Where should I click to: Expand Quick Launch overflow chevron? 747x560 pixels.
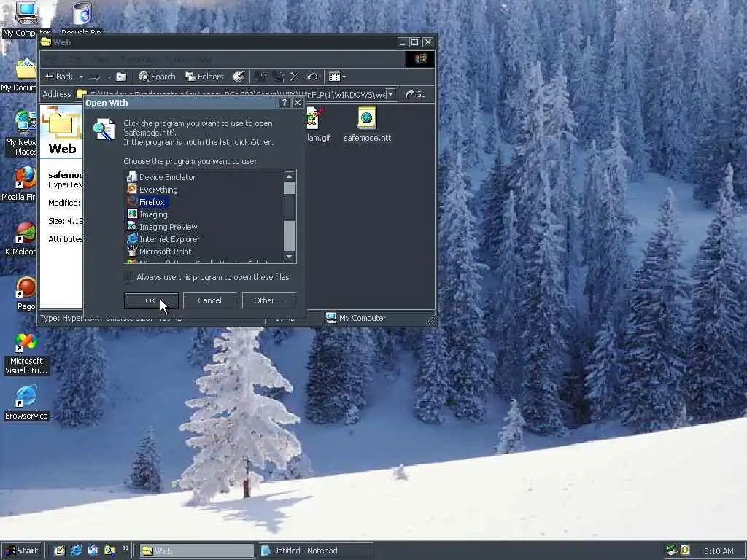point(125,548)
